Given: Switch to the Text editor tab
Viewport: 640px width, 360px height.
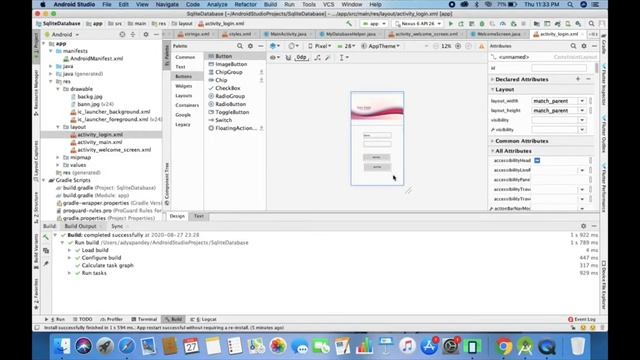Looking at the screenshot, I should pyautogui.click(x=199, y=216).
